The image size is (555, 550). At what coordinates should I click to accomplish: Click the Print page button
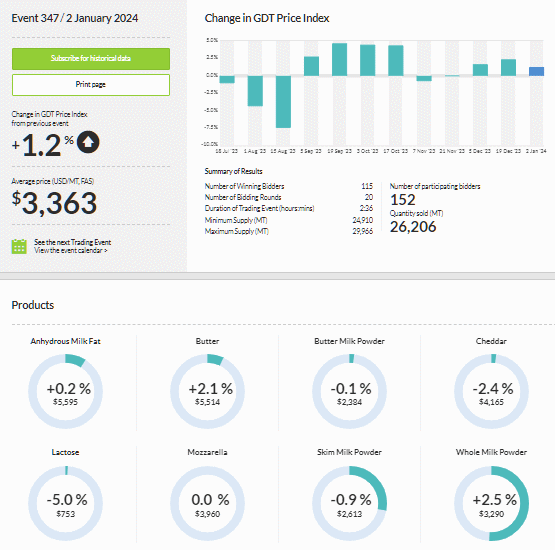pos(91,85)
